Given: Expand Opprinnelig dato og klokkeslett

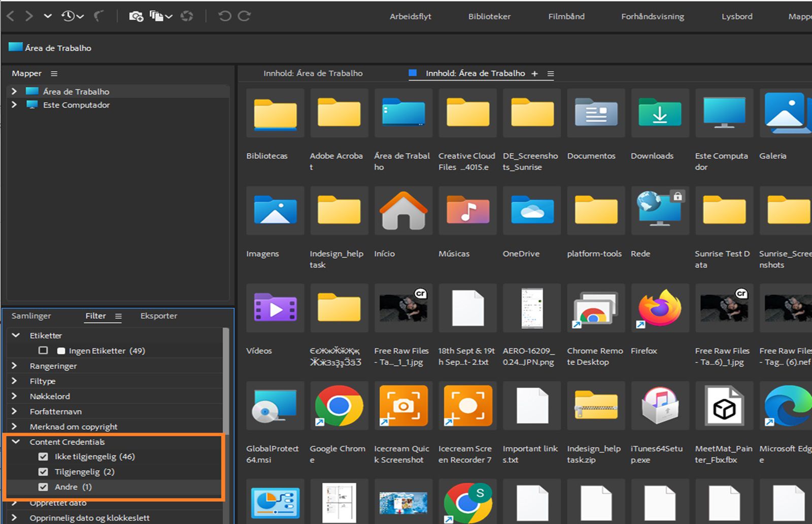Looking at the screenshot, I should click(14, 518).
